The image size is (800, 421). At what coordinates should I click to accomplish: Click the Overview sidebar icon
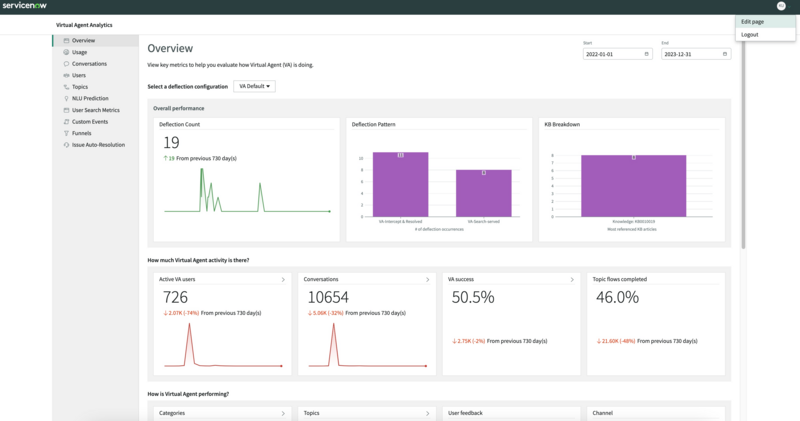(66, 40)
